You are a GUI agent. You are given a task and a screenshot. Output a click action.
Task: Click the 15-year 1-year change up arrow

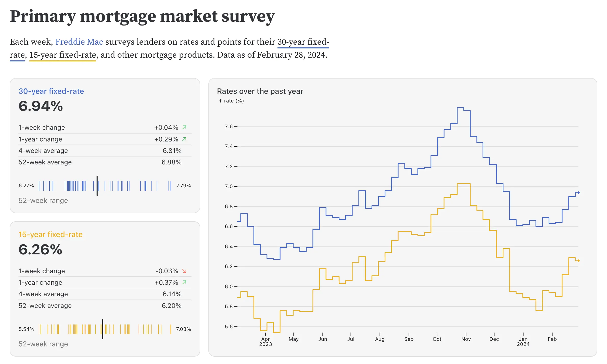[184, 282]
